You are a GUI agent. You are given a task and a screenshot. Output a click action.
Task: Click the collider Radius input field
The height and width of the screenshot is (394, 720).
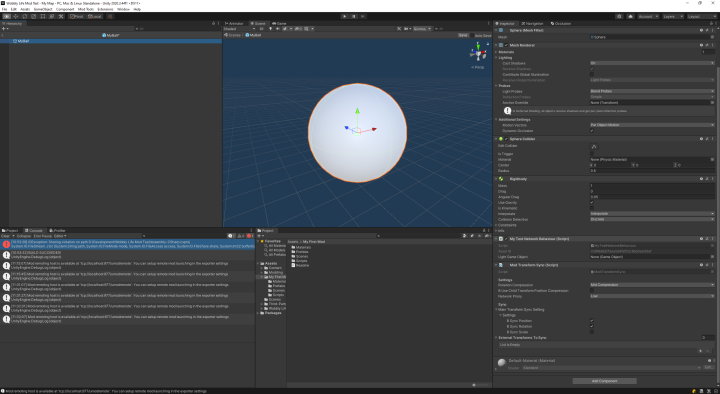point(652,170)
